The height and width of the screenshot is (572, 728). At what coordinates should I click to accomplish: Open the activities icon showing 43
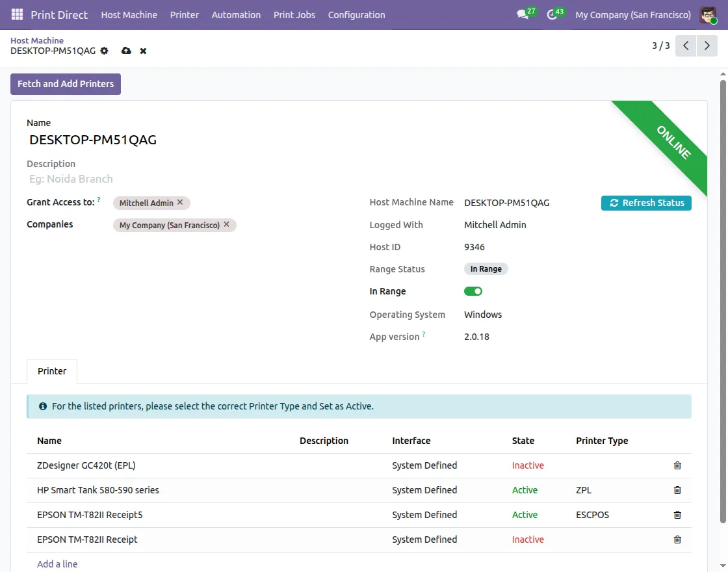pos(552,14)
